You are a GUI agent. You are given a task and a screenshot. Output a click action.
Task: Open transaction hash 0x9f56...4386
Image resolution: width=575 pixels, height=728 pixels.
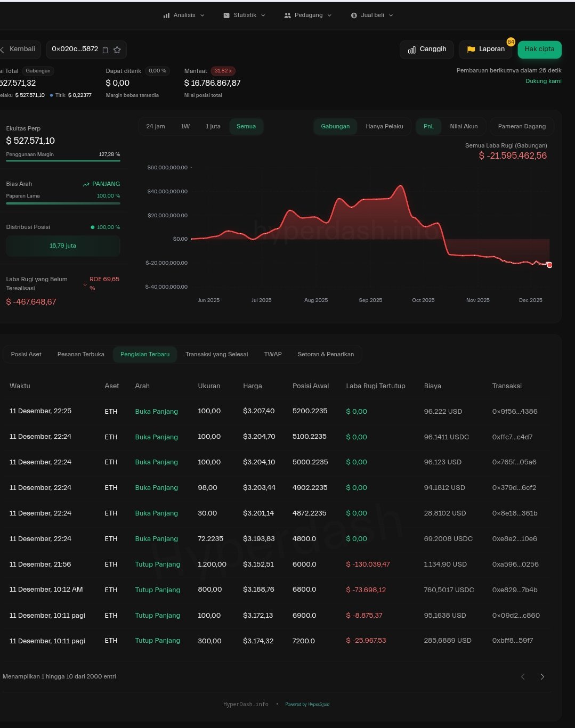click(514, 412)
